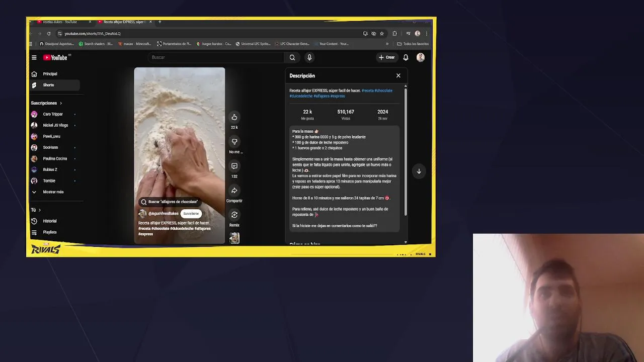Open Historial in the sidebar
644x362 pixels.
tap(54, 221)
